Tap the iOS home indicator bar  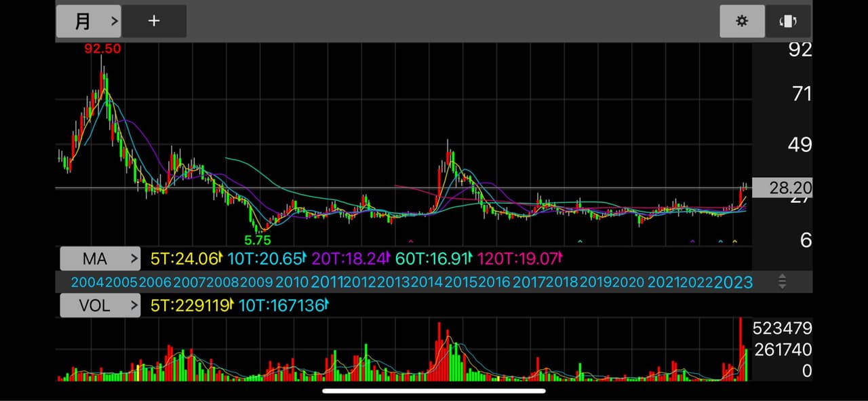coord(434,391)
